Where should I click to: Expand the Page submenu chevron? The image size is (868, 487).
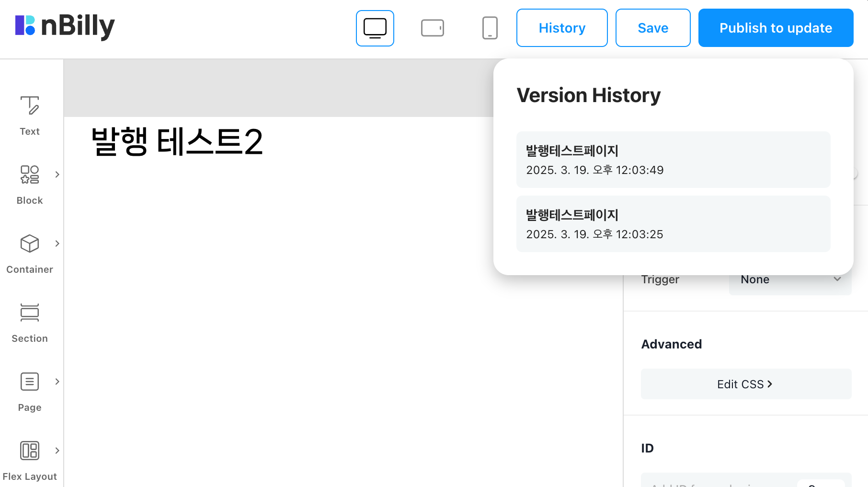(x=57, y=382)
